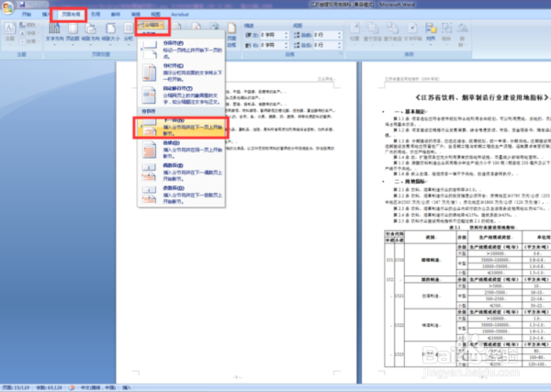This screenshot has height=392, width=551.
Task: Open theme Fonts dropdown
Action: [x=28, y=33]
